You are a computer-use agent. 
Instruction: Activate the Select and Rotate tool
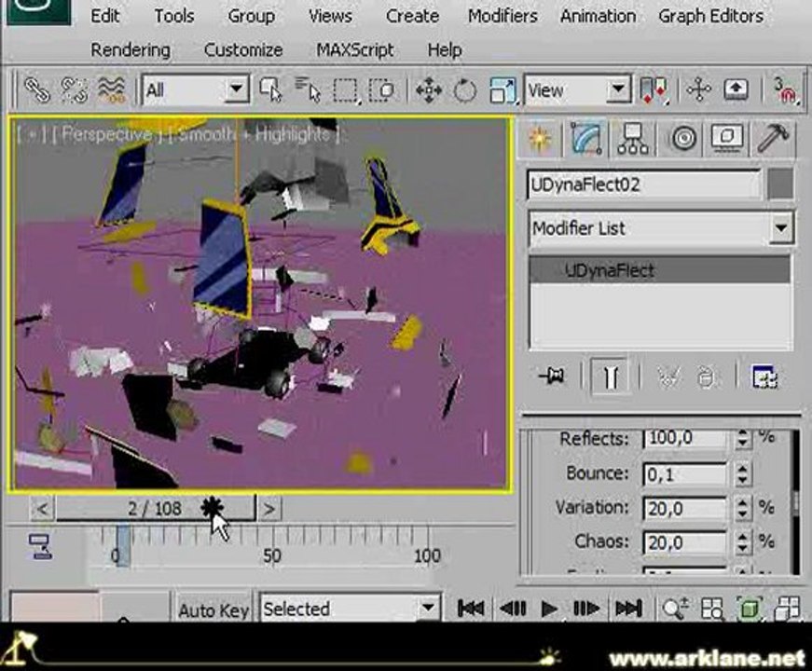[x=465, y=90]
